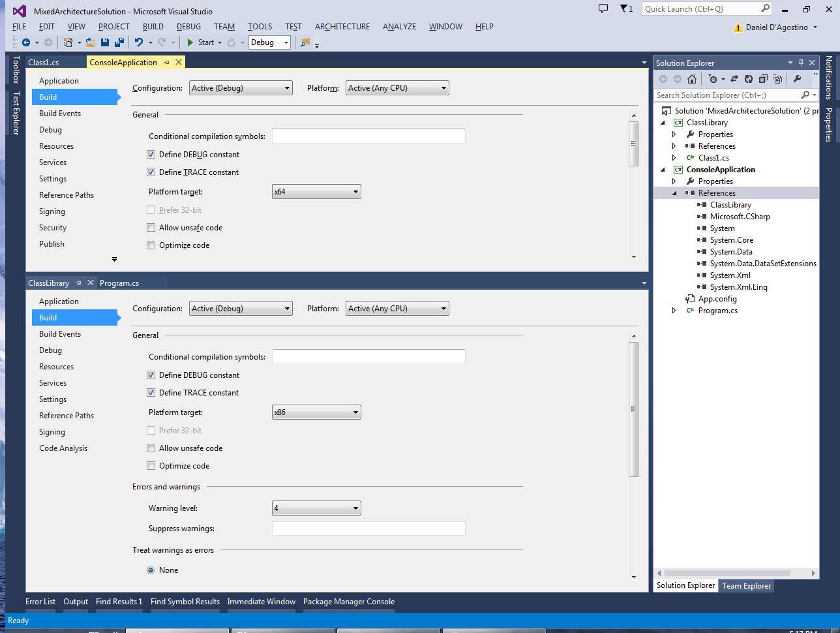Open the BUILD menu
The width and height of the screenshot is (840, 633).
pyautogui.click(x=153, y=27)
